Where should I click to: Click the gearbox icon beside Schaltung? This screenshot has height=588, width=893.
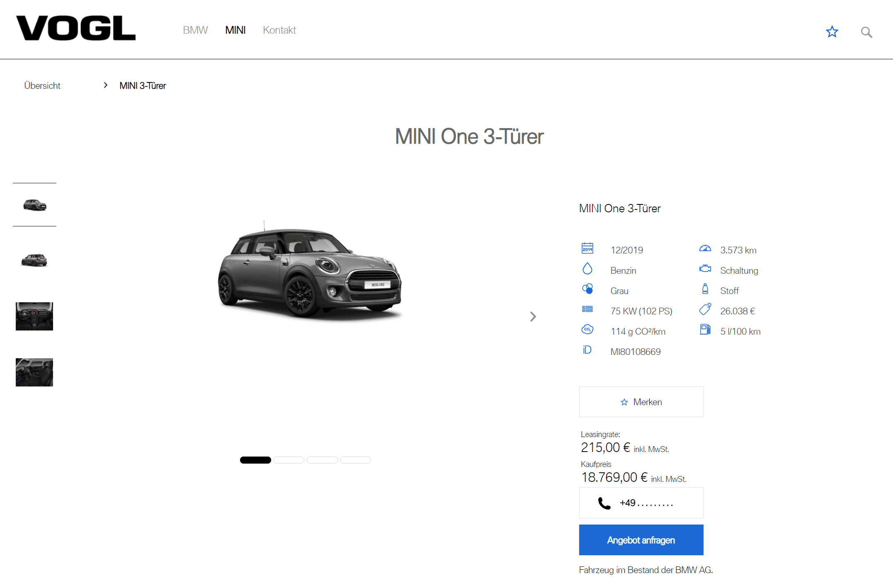(x=705, y=269)
